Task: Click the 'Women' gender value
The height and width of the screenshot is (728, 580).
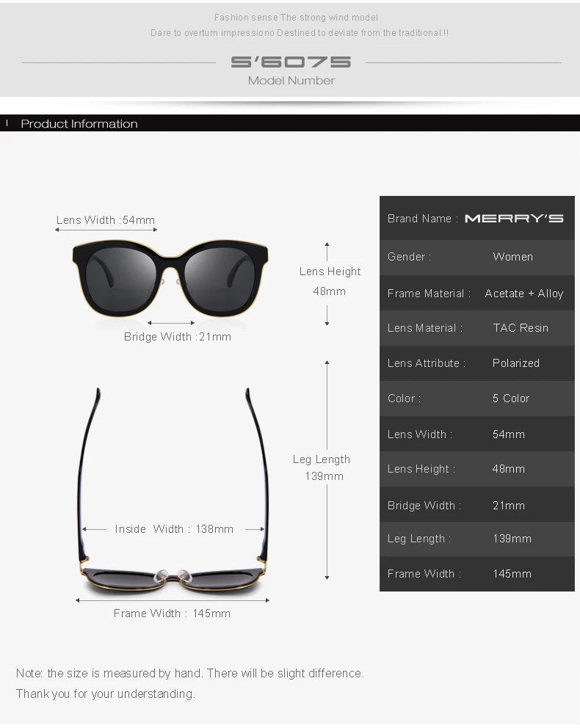Action: 512,257
